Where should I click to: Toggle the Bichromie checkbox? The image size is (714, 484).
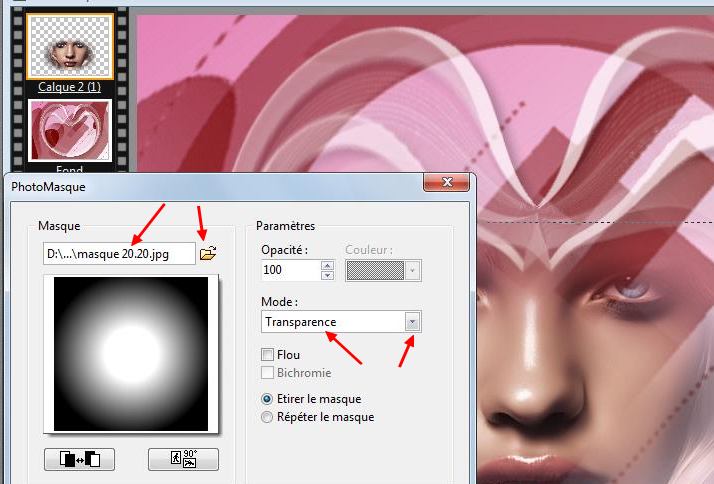coord(267,372)
